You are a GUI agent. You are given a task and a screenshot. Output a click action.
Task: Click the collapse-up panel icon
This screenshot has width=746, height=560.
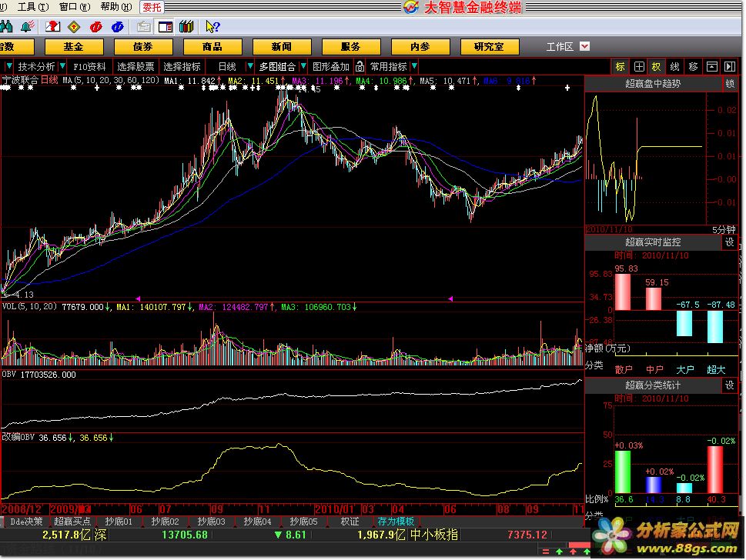click(x=712, y=67)
